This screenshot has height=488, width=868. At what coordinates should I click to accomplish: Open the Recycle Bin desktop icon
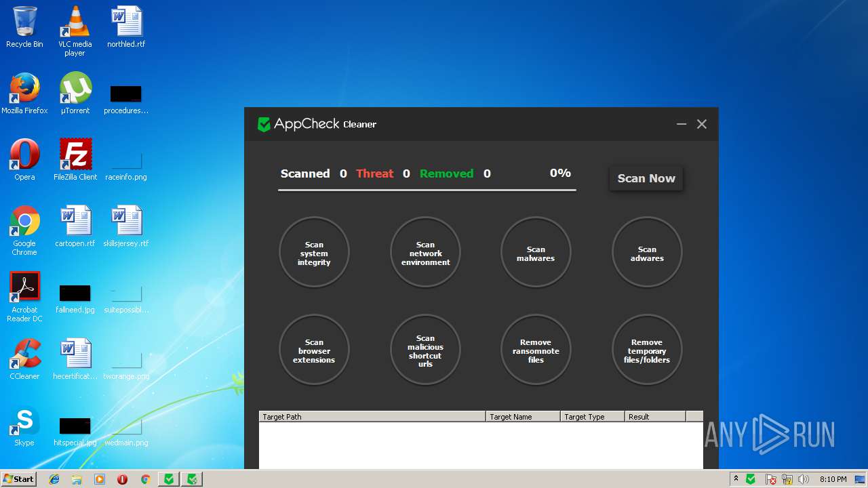point(24,27)
